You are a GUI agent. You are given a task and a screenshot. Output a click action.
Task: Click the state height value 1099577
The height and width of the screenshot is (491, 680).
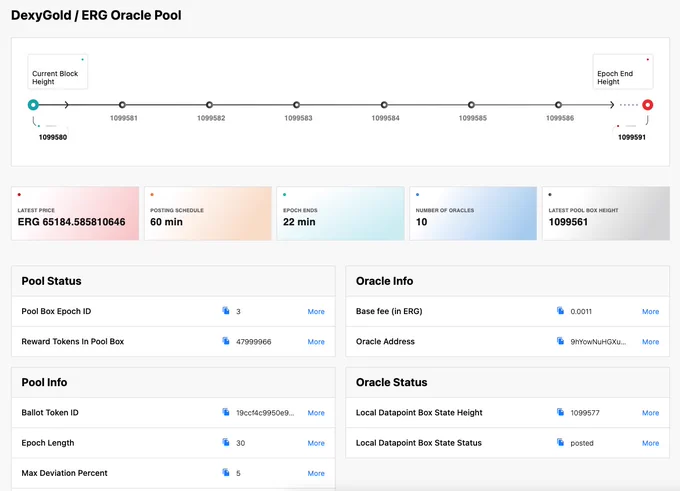pos(585,413)
